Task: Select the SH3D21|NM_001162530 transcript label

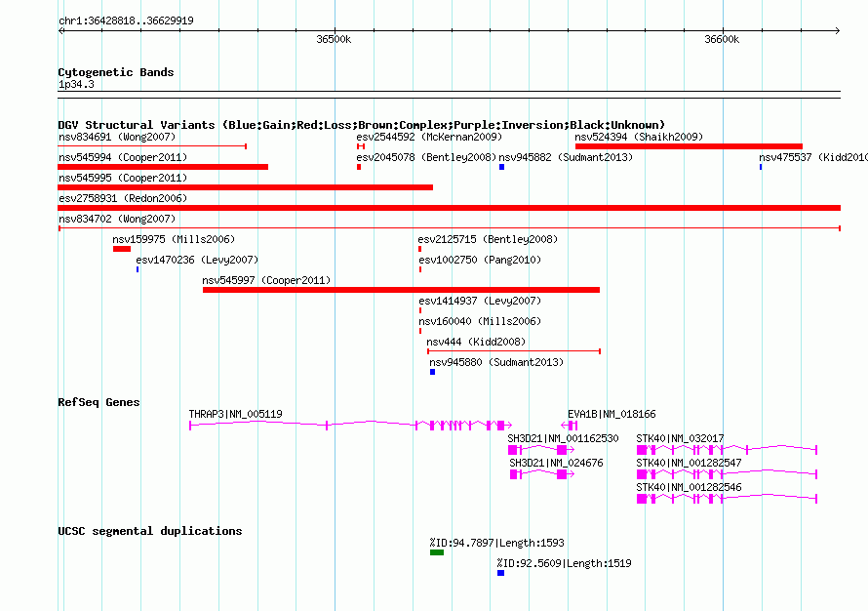Action: coord(563,438)
